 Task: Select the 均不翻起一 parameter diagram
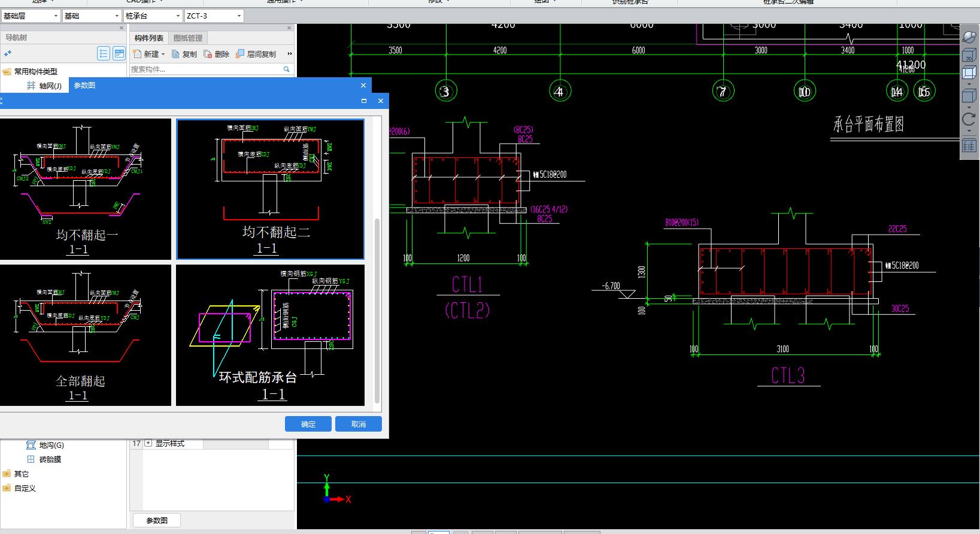click(85, 189)
